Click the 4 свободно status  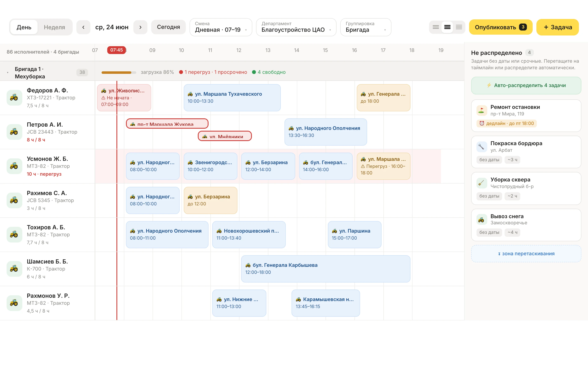tap(269, 72)
